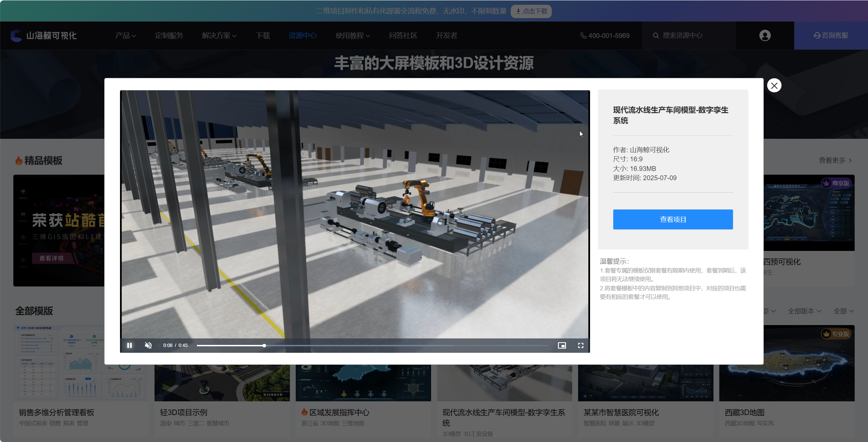868x442 pixels.
Task: Click the user account avatar icon
Action: tap(765, 36)
